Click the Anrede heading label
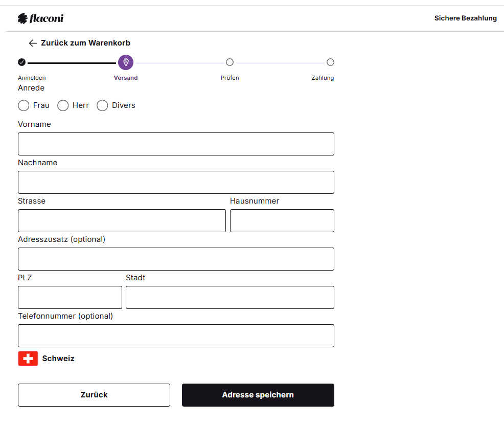504x424 pixels. click(31, 88)
